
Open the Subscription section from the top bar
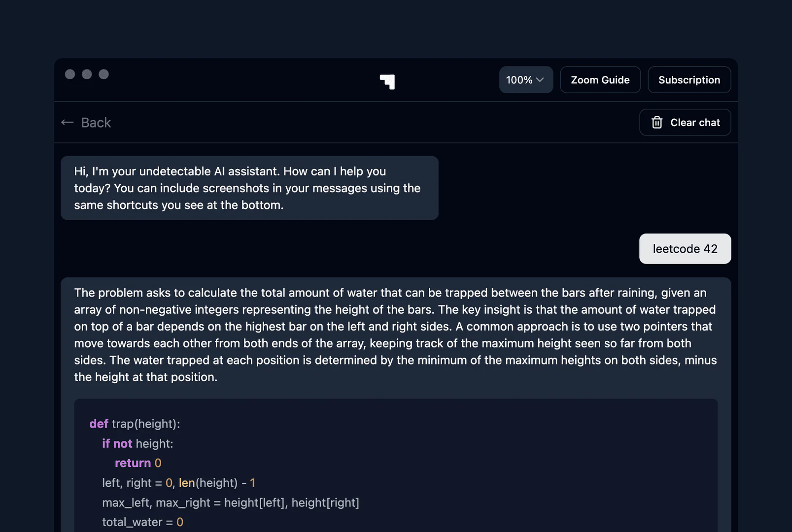(689, 79)
